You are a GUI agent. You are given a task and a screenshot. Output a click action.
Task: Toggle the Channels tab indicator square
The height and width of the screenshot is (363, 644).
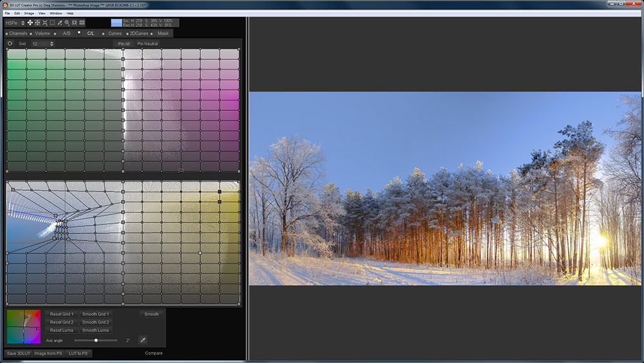6,34
